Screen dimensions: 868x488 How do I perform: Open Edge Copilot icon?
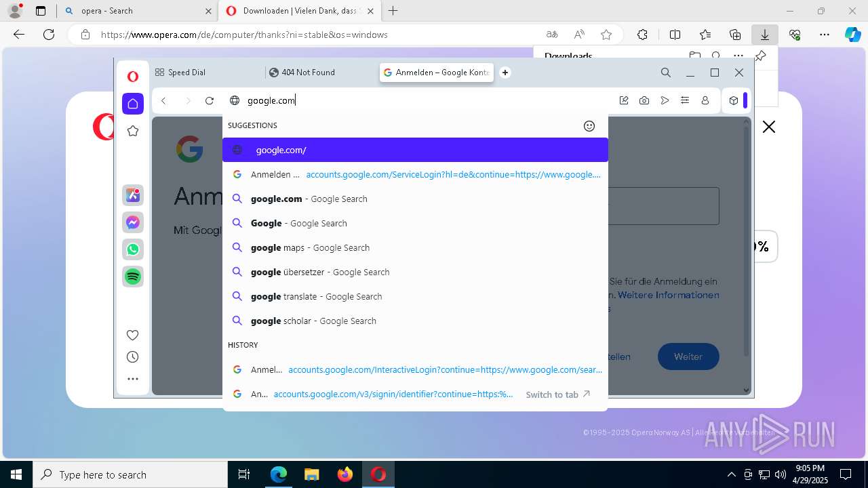[852, 35]
